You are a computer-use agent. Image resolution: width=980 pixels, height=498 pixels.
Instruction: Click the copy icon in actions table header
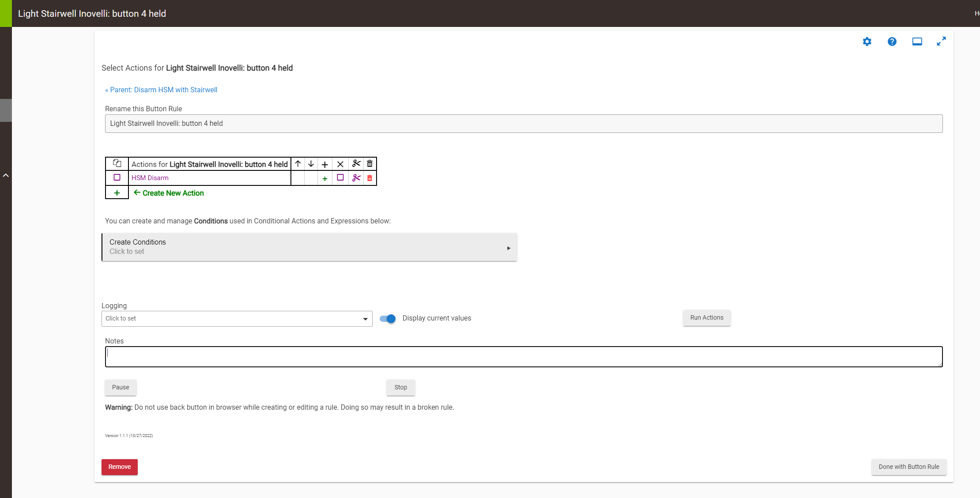[x=117, y=163]
